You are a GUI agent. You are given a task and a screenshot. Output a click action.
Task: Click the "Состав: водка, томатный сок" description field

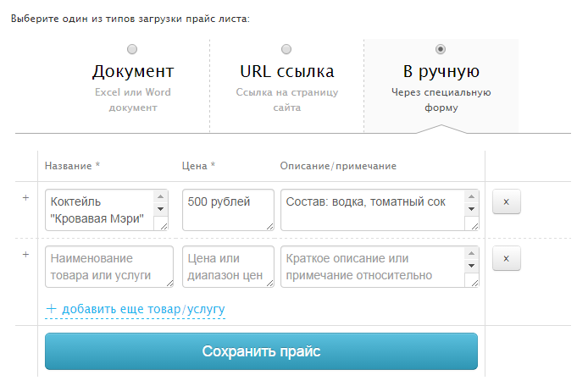(x=371, y=209)
